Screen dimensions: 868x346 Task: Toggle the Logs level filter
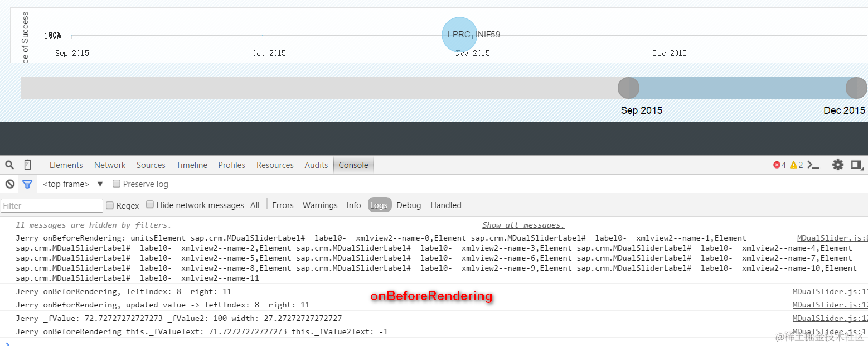379,205
